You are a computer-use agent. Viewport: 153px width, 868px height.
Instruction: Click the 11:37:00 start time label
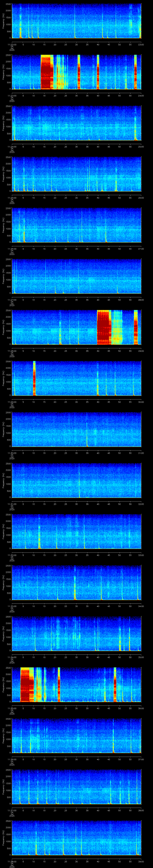pyautogui.click(x=12, y=810)
